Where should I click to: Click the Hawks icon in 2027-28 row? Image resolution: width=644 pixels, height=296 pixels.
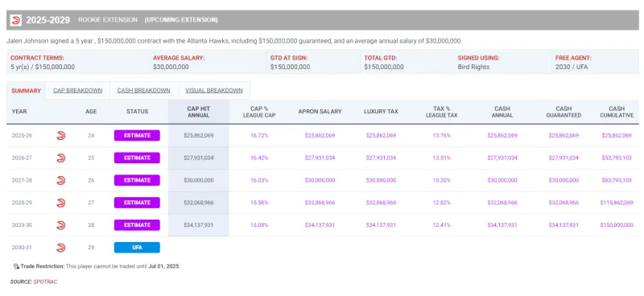click(x=61, y=180)
